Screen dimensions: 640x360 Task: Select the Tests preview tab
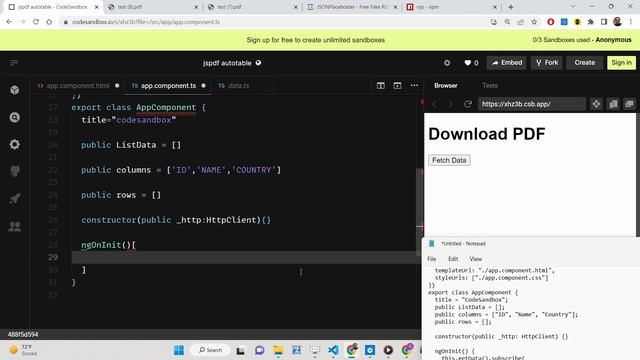[490, 85]
